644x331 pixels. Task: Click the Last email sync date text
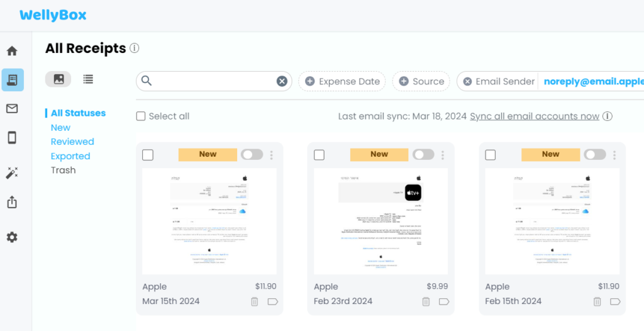coord(402,116)
